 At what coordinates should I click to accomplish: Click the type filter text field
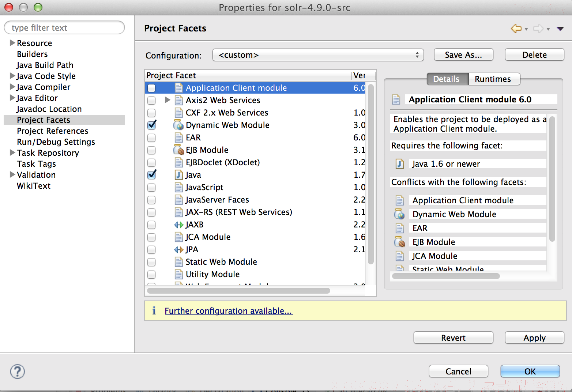64,28
